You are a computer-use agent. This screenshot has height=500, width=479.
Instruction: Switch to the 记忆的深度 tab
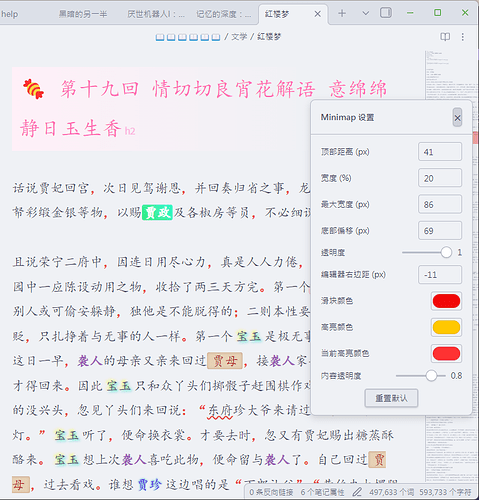coord(224,14)
